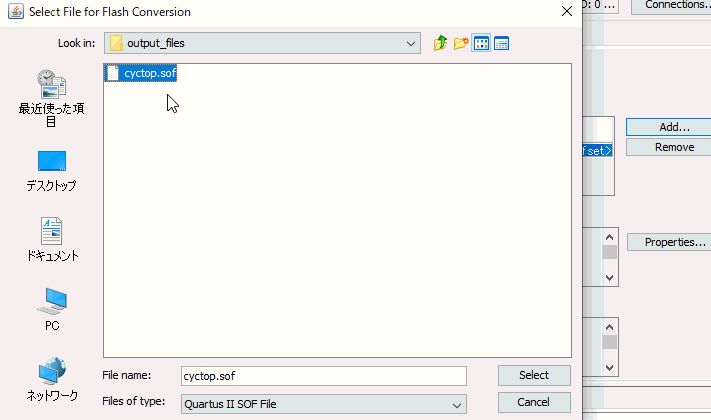The width and height of the screenshot is (711, 420).
Task: Confirm with the Select button
Action: point(534,376)
